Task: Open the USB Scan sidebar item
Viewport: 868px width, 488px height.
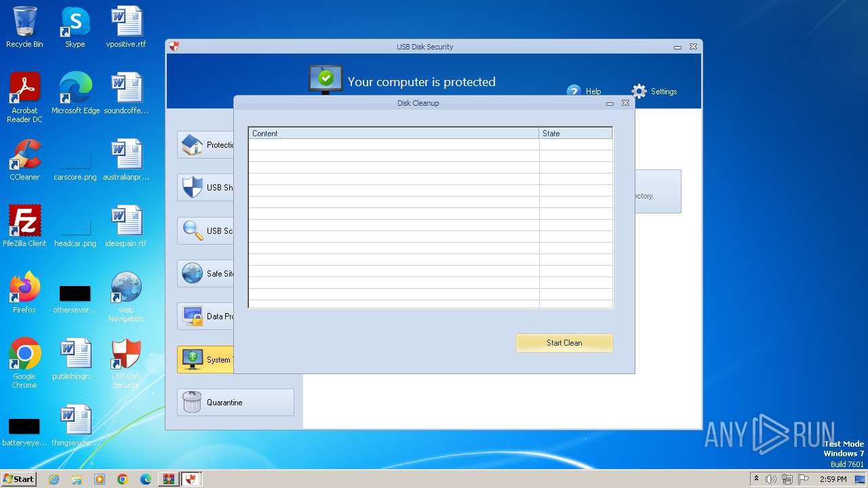Action: pyautogui.click(x=205, y=230)
